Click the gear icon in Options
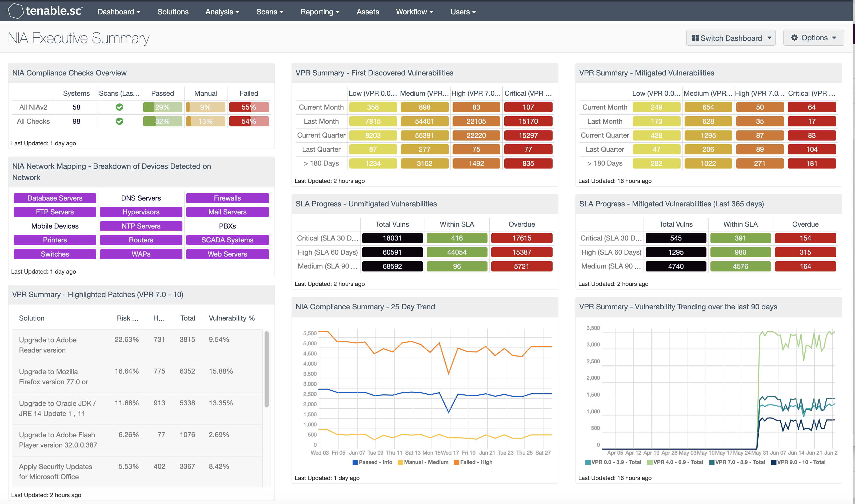The image size is (855, 504). [x=794, y=38]
